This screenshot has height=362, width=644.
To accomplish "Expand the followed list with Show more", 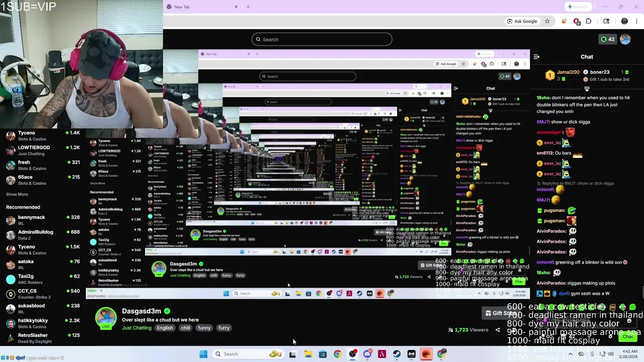I will point(17,194).
